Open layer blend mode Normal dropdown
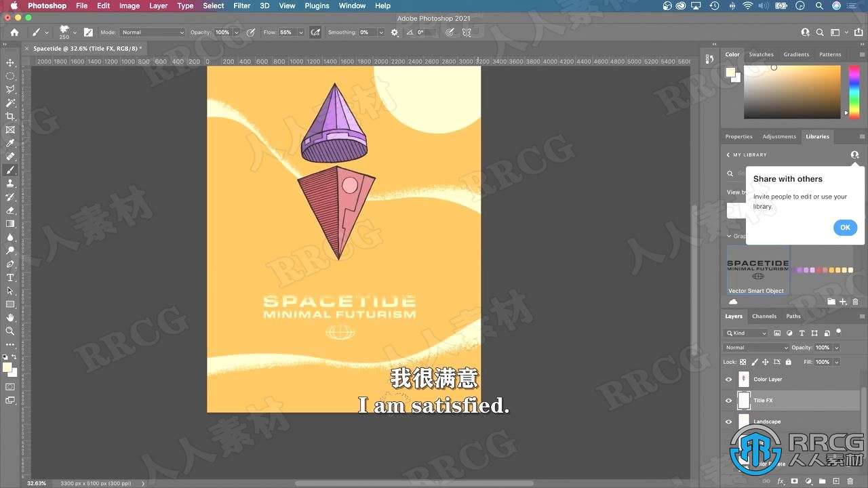Viewport: 868px width, 488px height. 756,347
